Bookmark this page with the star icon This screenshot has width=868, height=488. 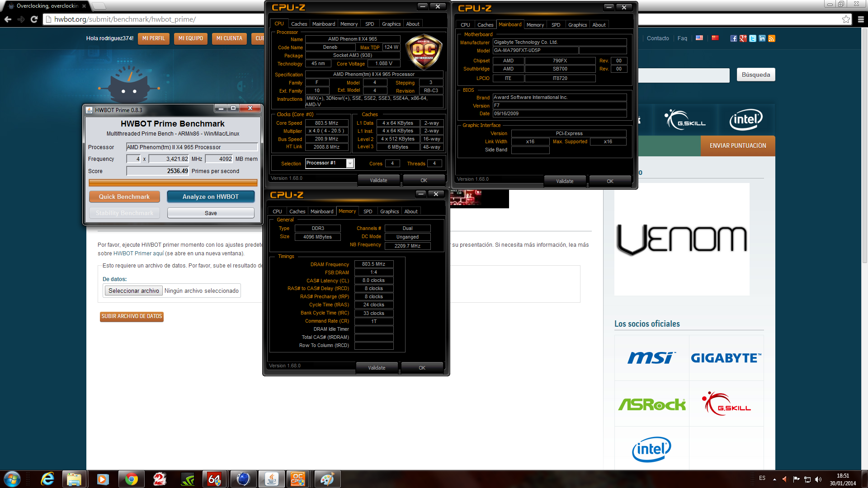pyautogui.click(x=846, y=19)
